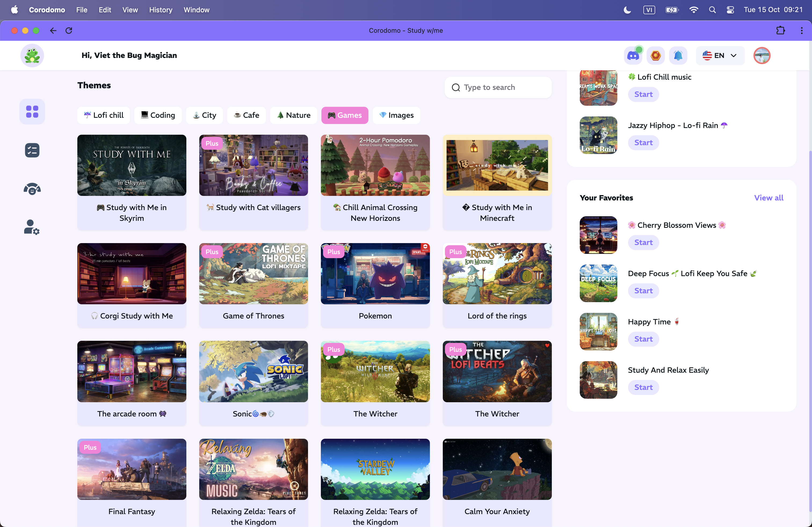Open the File menu
812x527 pixels.
click(x=82, y=10)
